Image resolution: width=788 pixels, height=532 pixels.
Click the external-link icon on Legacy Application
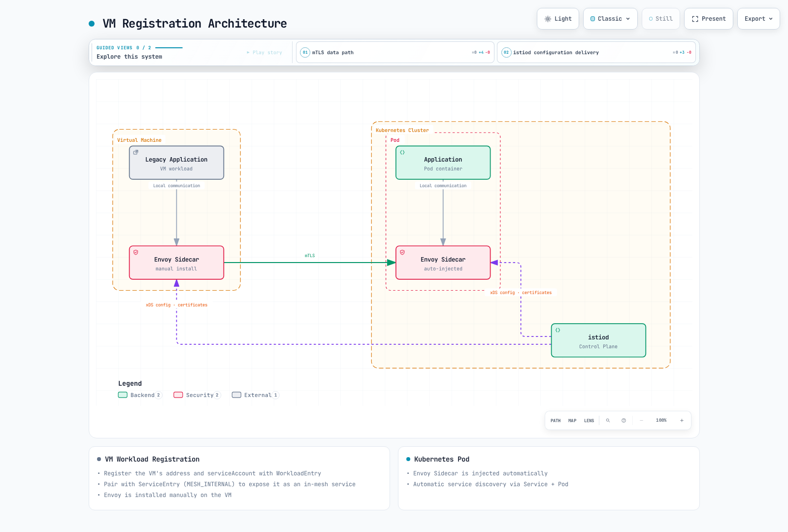[x=136, y=152]
